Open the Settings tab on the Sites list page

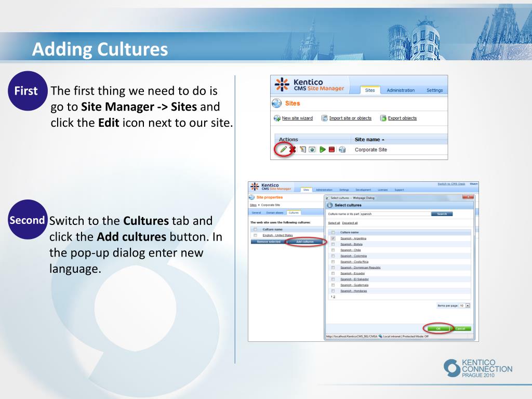point(435,90)
